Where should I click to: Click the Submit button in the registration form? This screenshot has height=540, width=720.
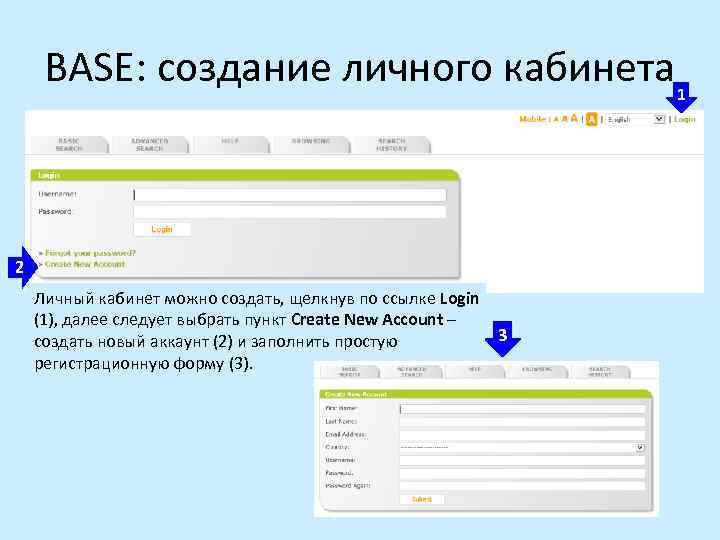coord(422,499)
